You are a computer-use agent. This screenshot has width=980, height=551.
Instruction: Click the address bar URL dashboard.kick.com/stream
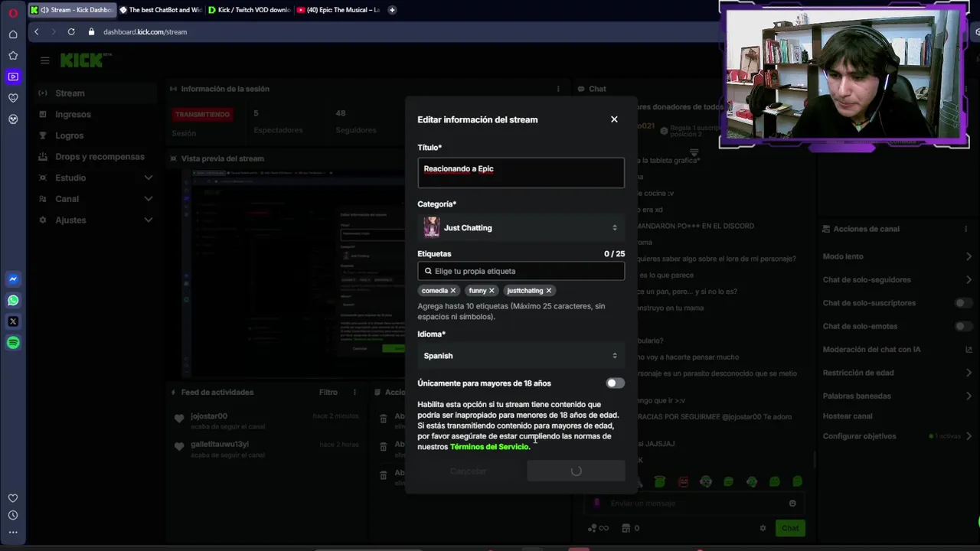click(x=145, y=31)
